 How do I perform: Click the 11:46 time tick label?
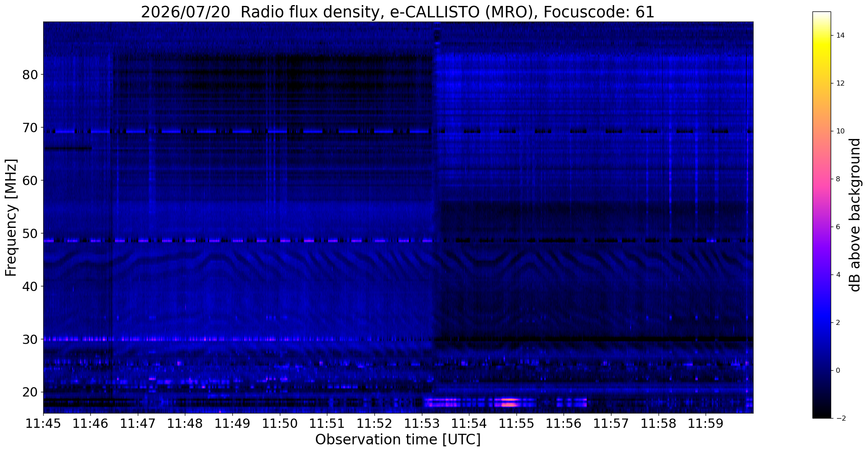(x=90, y=424)
